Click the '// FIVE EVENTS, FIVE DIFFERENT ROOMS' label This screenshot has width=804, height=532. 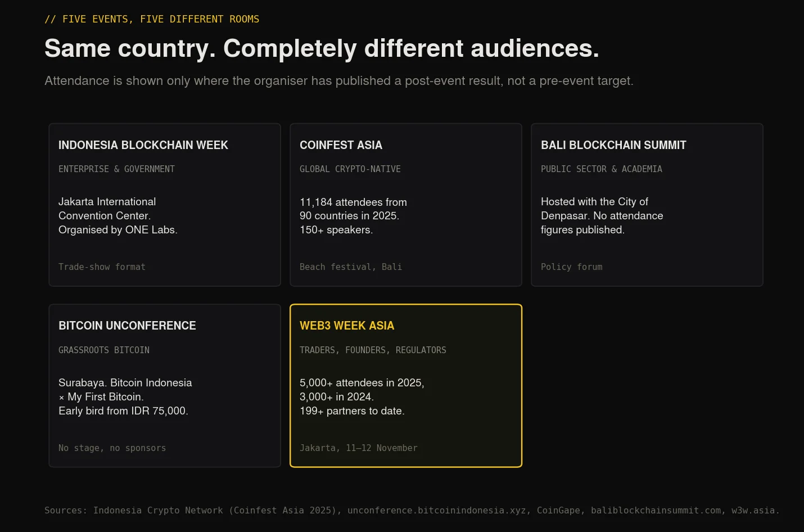152,19
